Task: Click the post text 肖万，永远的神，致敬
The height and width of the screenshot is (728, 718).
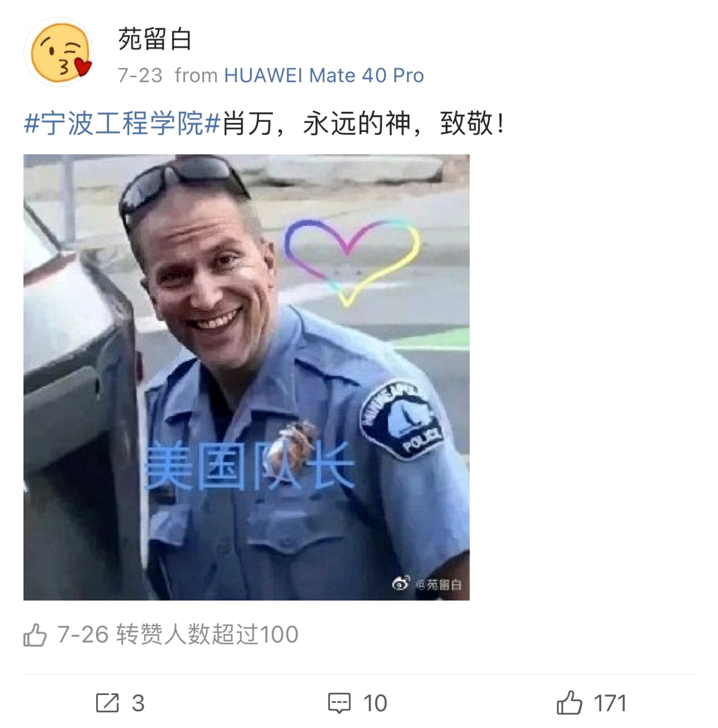Action: click(363, 123)
